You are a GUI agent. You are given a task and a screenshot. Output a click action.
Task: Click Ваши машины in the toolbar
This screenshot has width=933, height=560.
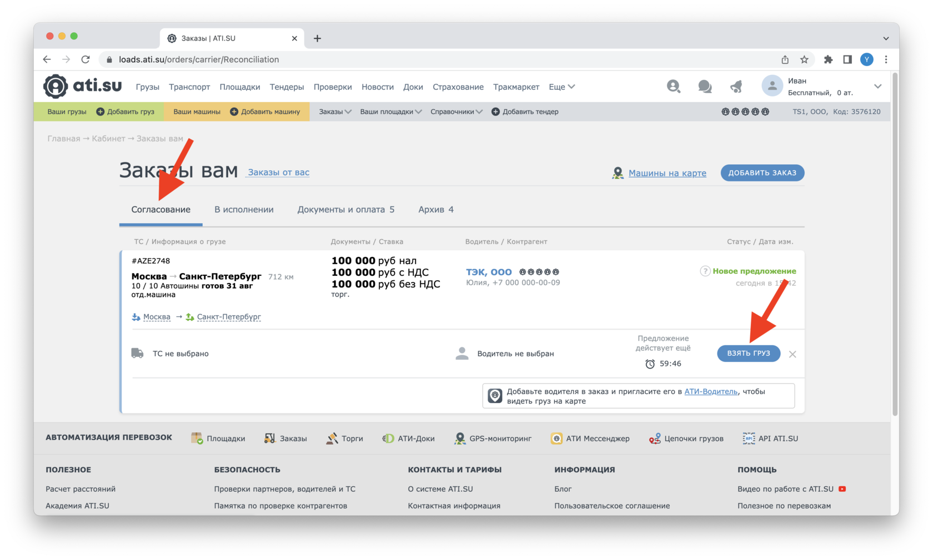tap(197, 112)
